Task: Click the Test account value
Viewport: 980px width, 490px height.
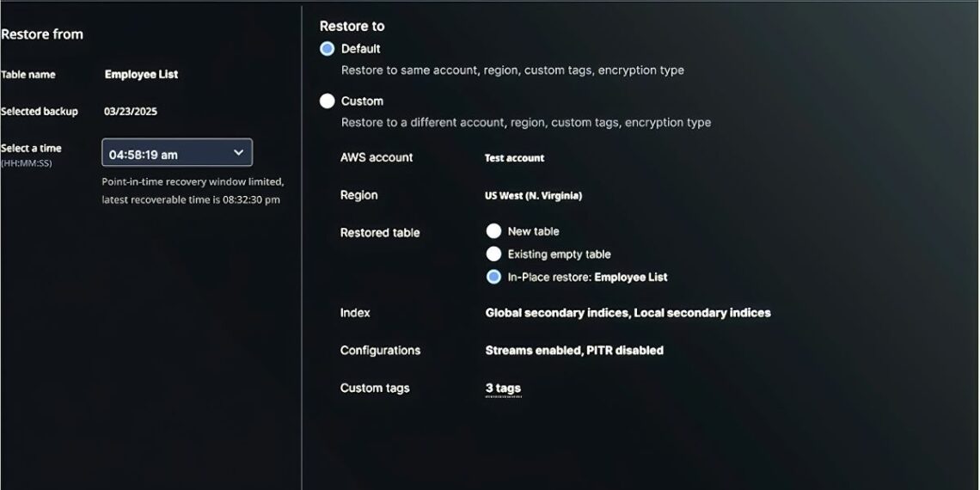Action: click(514, 158)
